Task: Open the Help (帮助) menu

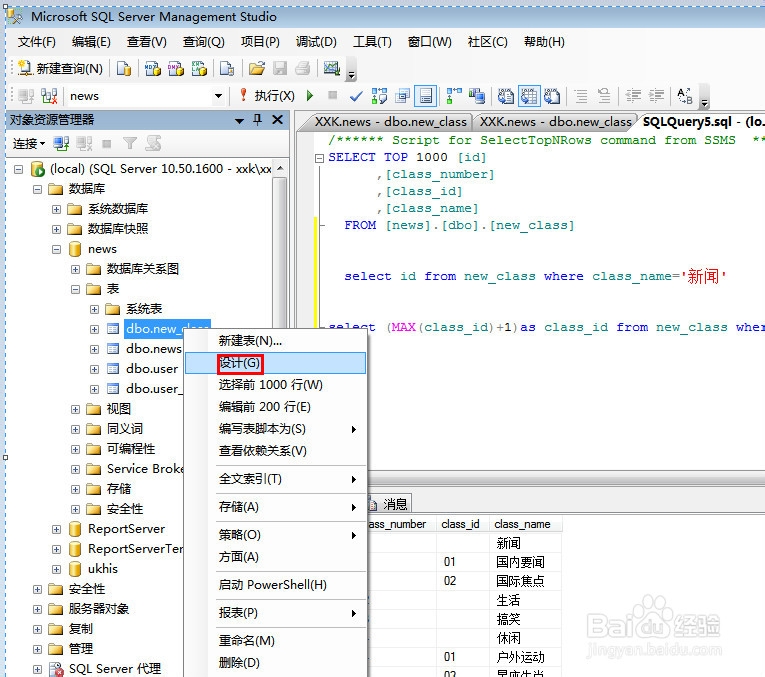Action: point(544,42)
